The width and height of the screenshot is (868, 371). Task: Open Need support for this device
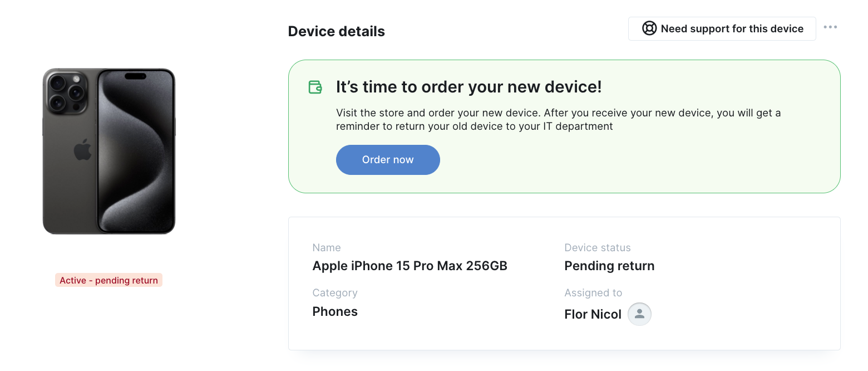tap(722, 28)
